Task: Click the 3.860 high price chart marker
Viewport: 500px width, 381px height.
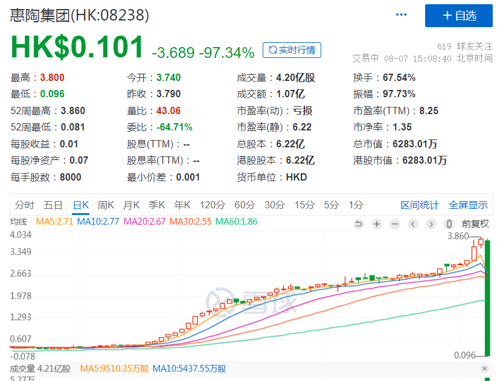Action: (x=458, y=236)
